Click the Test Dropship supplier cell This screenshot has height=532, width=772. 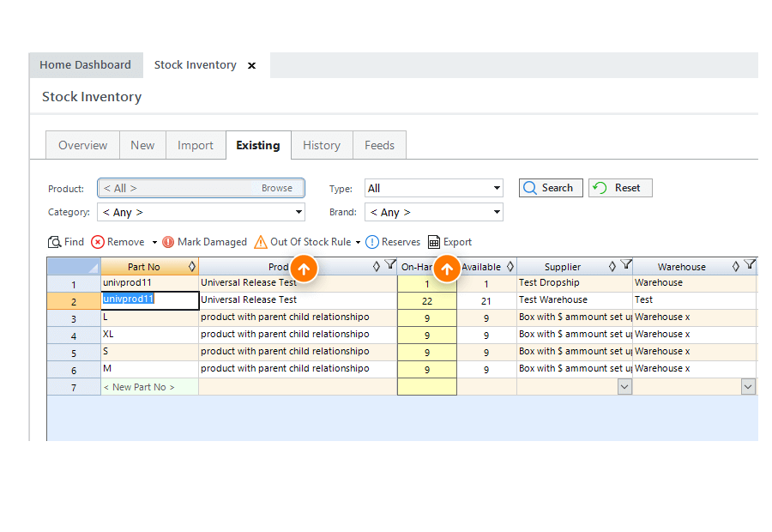575,283
